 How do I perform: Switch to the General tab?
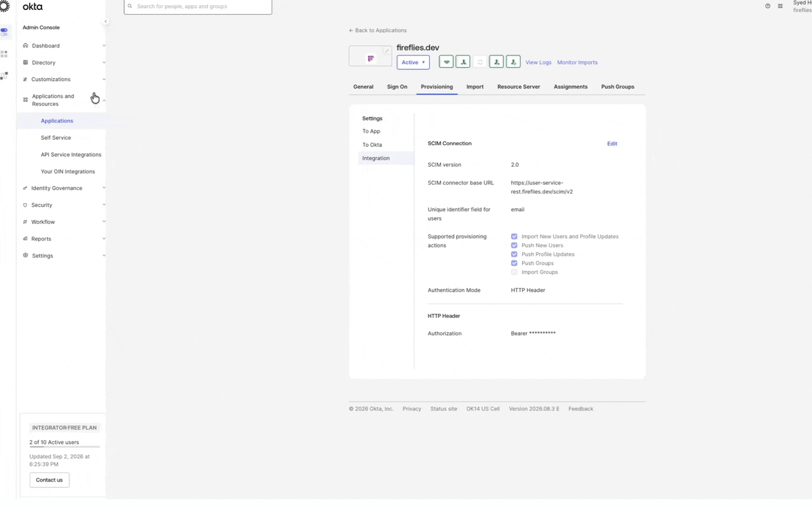(363, 87)
